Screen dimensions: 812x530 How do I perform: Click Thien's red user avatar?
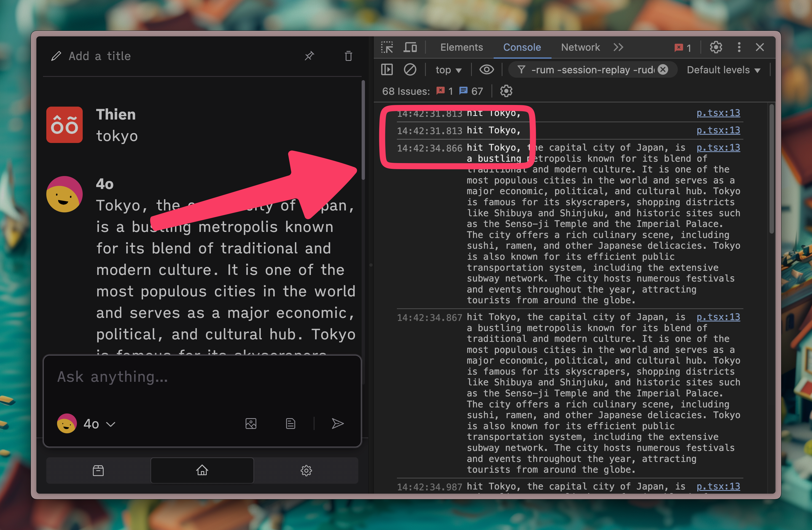tap(64, 125)
